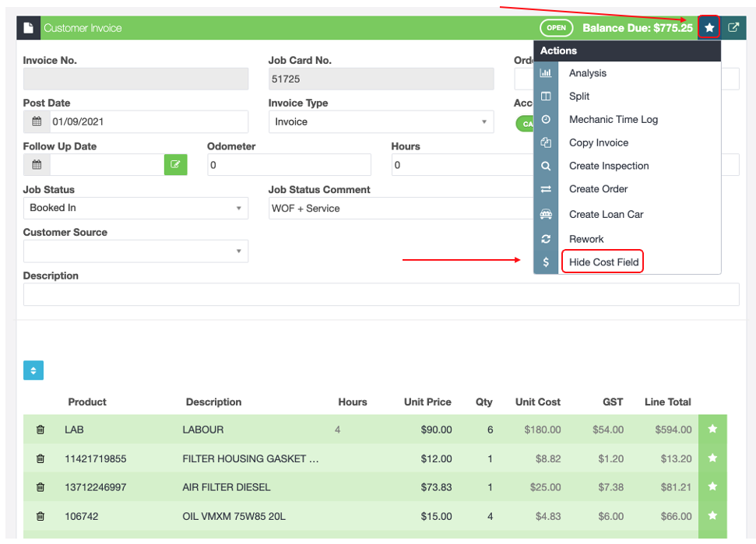
Task: Click the $594.00 line total
Action: click(x=673, y=430)
